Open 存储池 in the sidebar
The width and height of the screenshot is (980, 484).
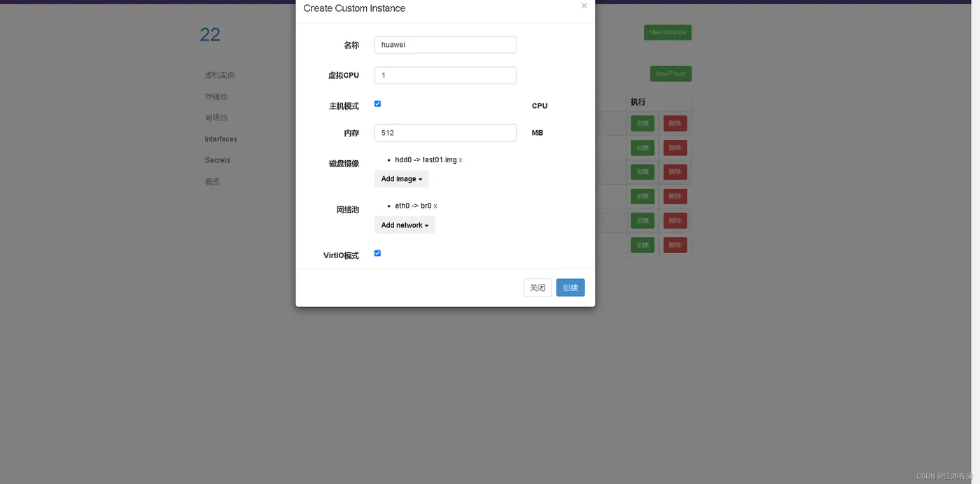pos(216,97)
